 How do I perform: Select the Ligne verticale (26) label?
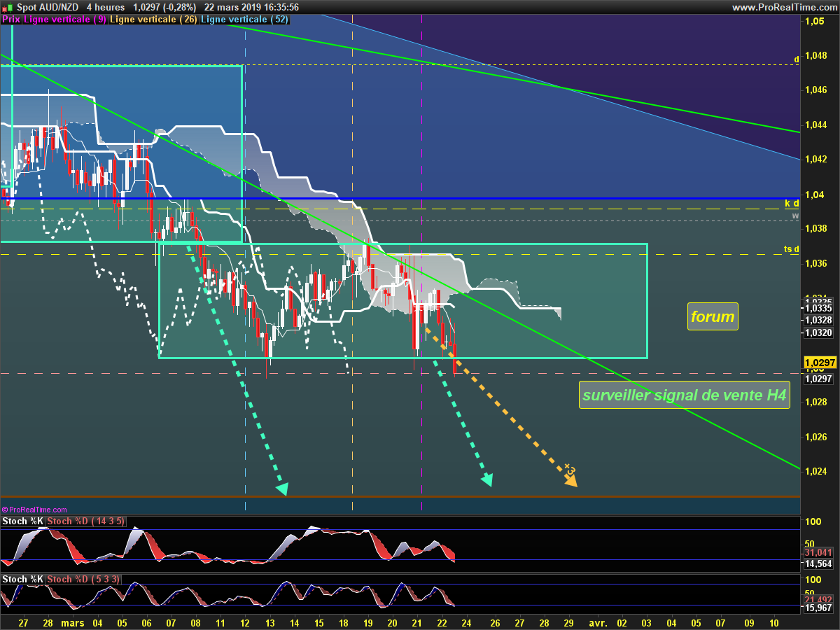[154, 20]
